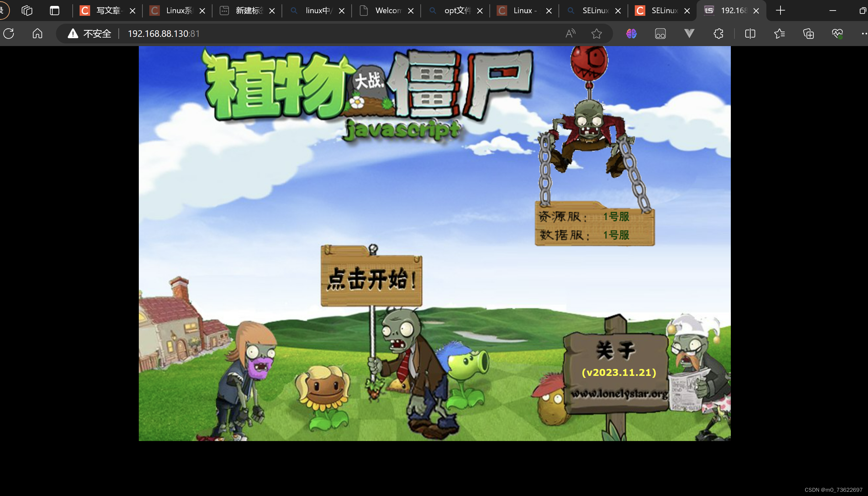Click the not-secure warning triangle icon
The height and width of the screenshot is (496, 868).
(73, 33)
